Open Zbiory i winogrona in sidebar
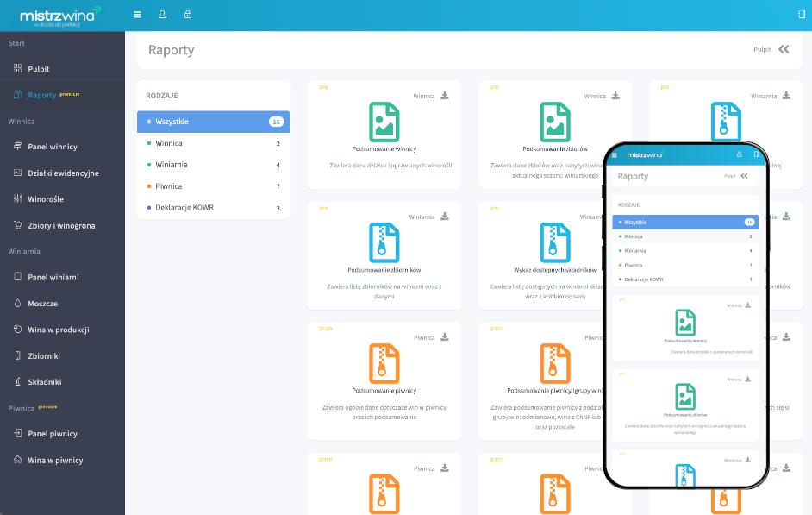This screenshot has width=812, height=515. (x=61, y=225)
